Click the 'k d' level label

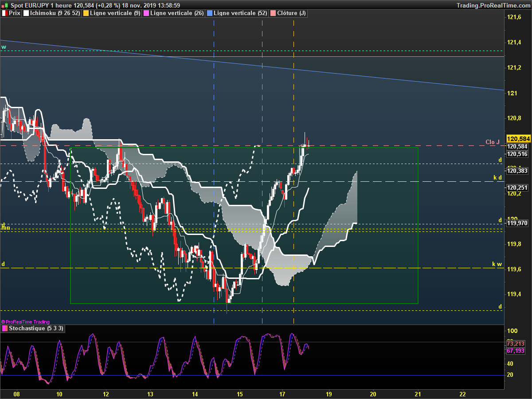[x=497, y=177]
